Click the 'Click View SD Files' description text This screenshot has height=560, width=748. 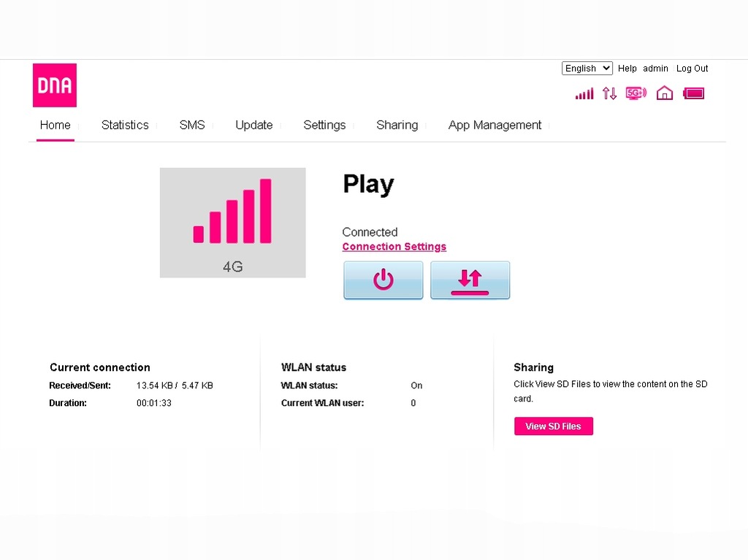point(610,391)
